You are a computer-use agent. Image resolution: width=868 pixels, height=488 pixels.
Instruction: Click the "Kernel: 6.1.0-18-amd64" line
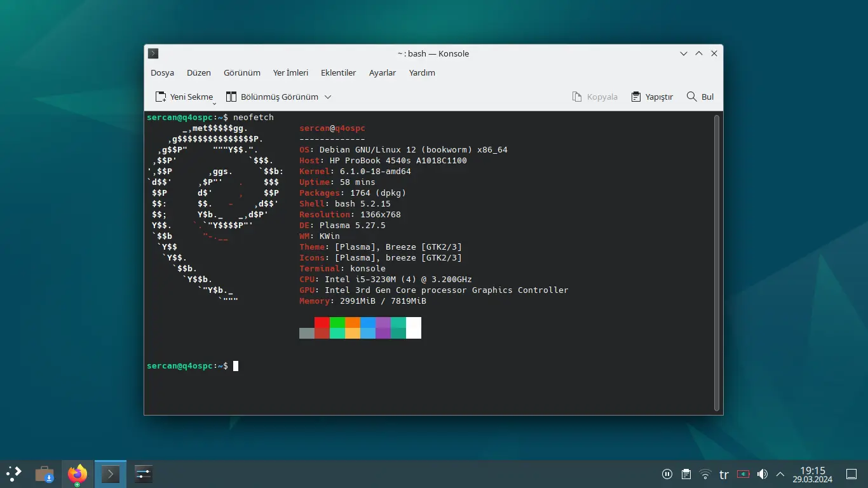coord(355,172)
